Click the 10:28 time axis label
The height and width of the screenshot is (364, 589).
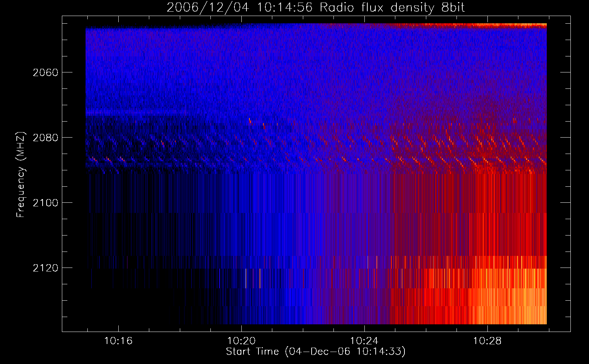pyautogui.click(x=487, y=341)
